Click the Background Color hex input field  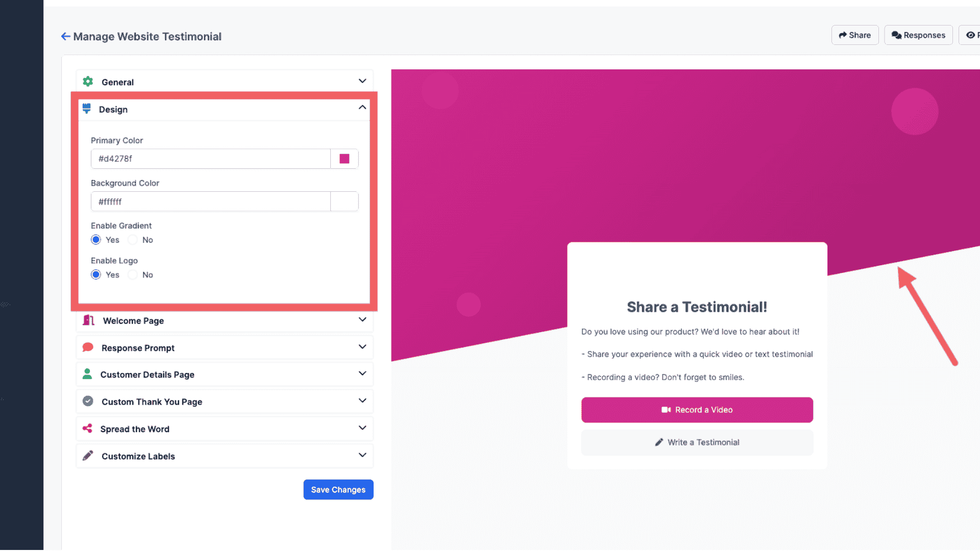[210, 202]
